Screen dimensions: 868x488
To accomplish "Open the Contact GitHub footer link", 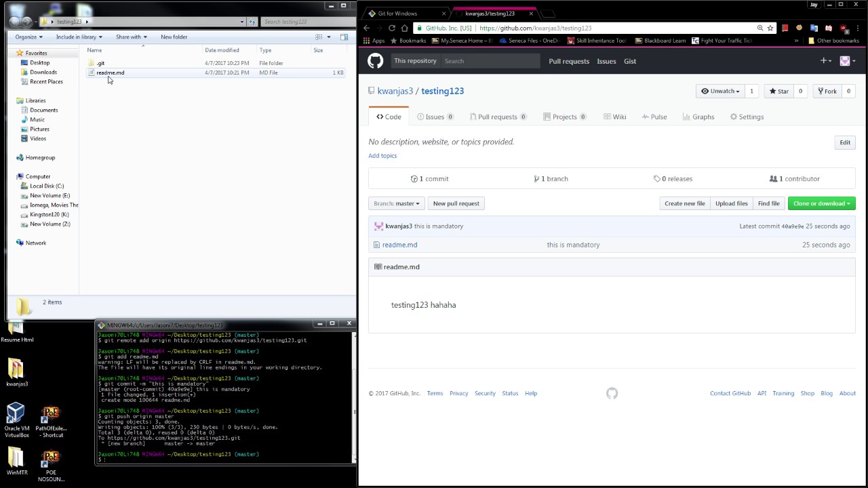I will 730,393.
